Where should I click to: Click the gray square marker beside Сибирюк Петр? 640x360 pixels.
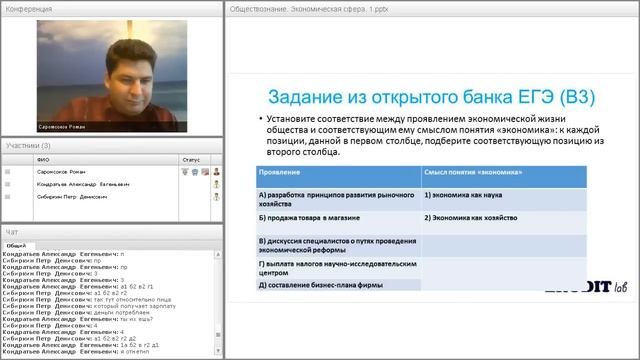pos(7,197)
